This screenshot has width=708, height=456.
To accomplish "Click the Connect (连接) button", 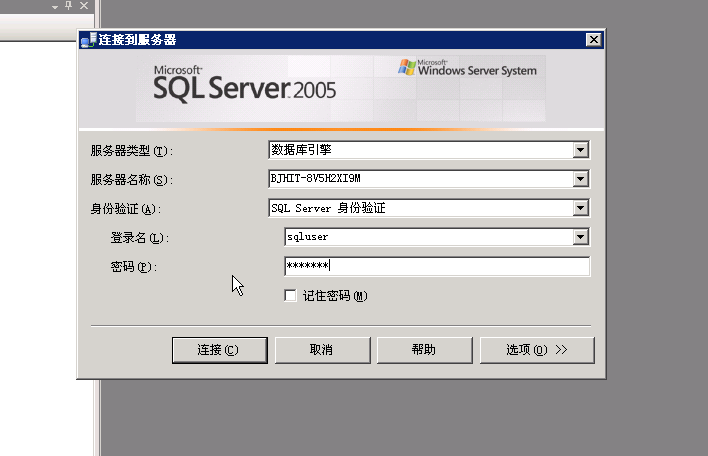I will [x=219, y=350].
